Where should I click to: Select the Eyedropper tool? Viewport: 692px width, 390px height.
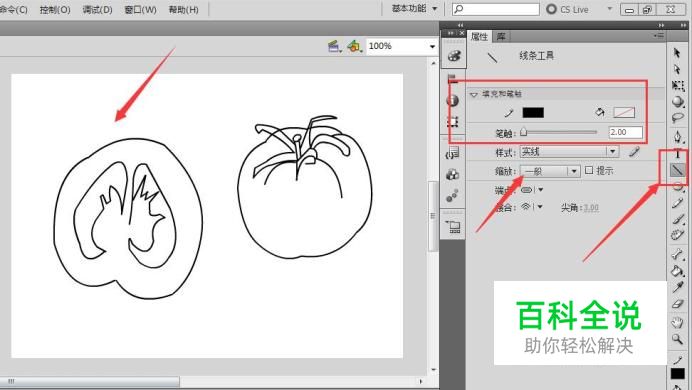677,287
